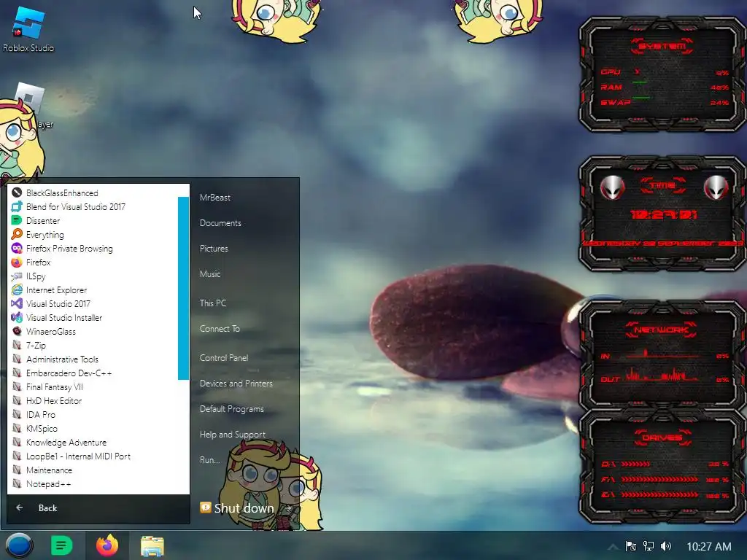
Task: Open File Explorer from the taskbar
Action: click(x=152, y=545)
